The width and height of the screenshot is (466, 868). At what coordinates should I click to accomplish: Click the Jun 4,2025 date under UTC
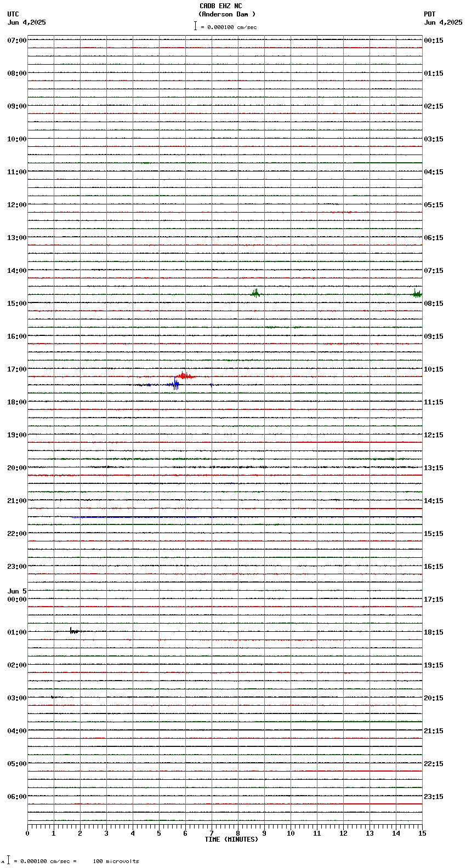point(27,22)
